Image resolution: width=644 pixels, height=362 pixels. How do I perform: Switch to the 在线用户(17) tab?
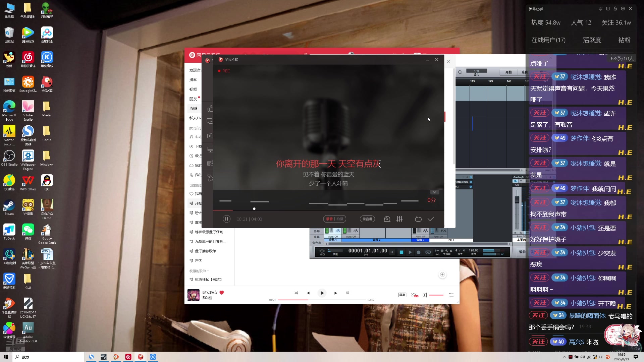click(x=548, y=40)
